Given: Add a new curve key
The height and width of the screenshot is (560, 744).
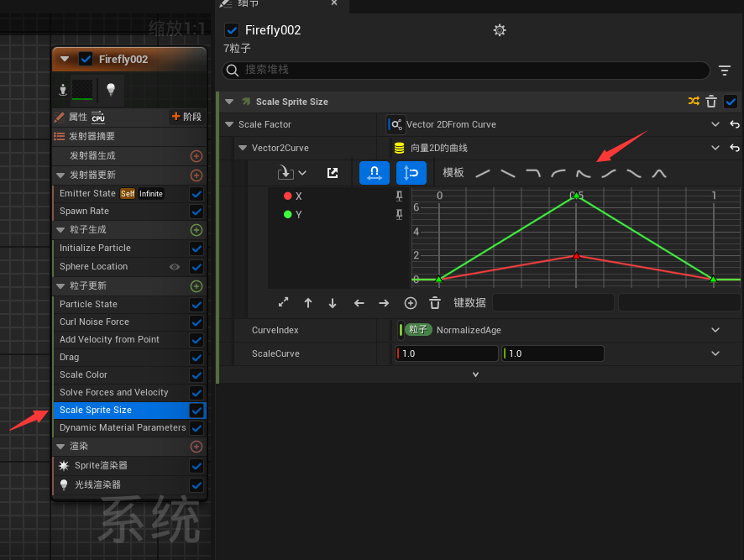Looking at the screenshot, I should point(411,303).
